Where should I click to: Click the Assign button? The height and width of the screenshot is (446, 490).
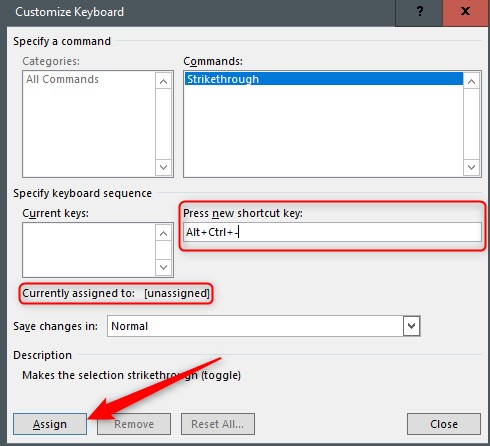(50, 424)
